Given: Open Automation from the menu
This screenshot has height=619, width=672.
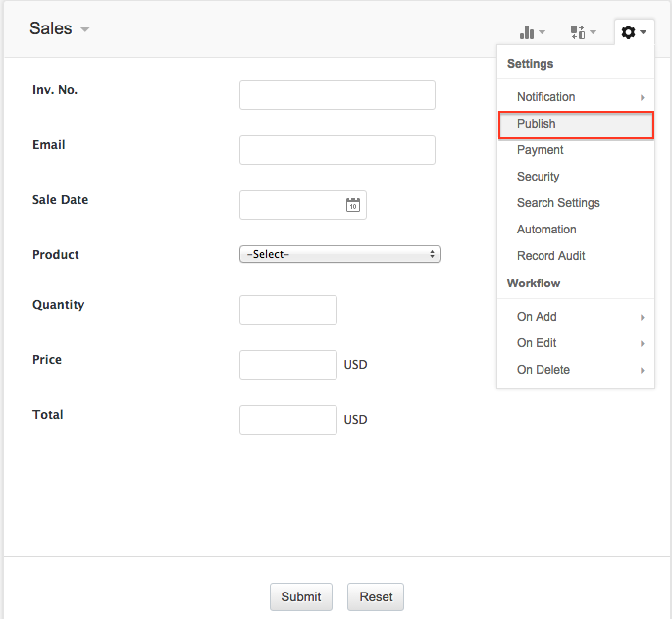Looking at the screenshot, I should [x=546, y=230].
